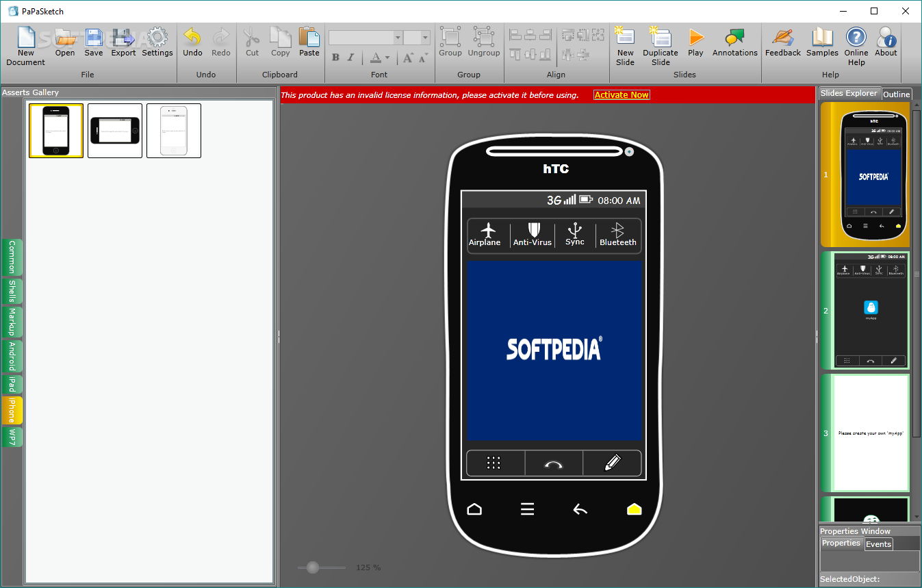The width and height of the screenshot is (922, 588).
Task: Send Feedback using the toolbar icon
Action: coord(783,42)
